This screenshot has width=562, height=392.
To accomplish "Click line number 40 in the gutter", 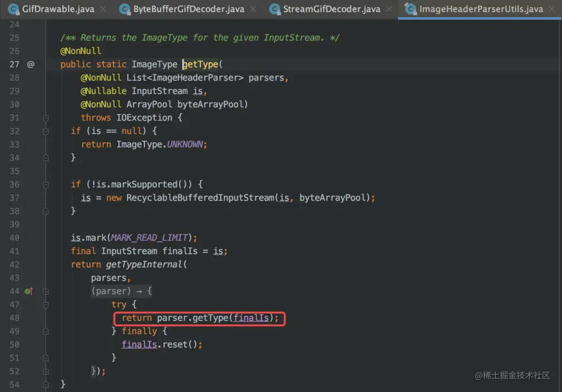I will [x=14, y=238].
